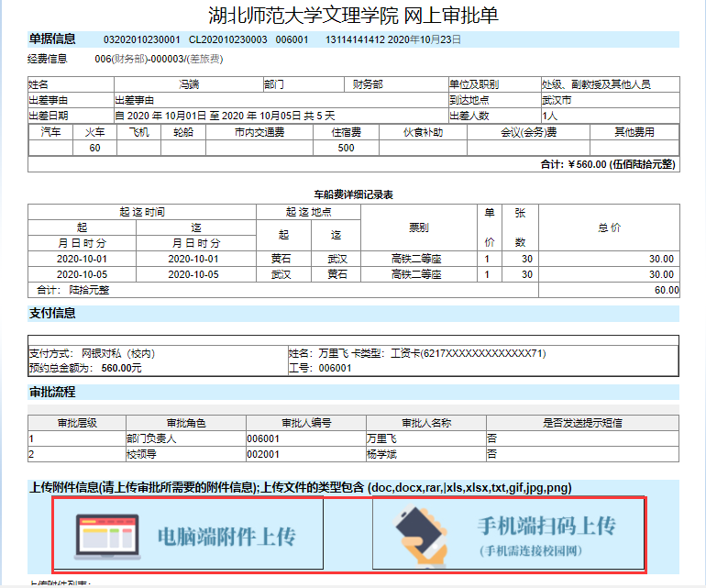Viewport: 706px width, 588px height.
Task: Click the page title 湖北师范大学文理学院 网上审批单
Action: click(x=353, y=16)
